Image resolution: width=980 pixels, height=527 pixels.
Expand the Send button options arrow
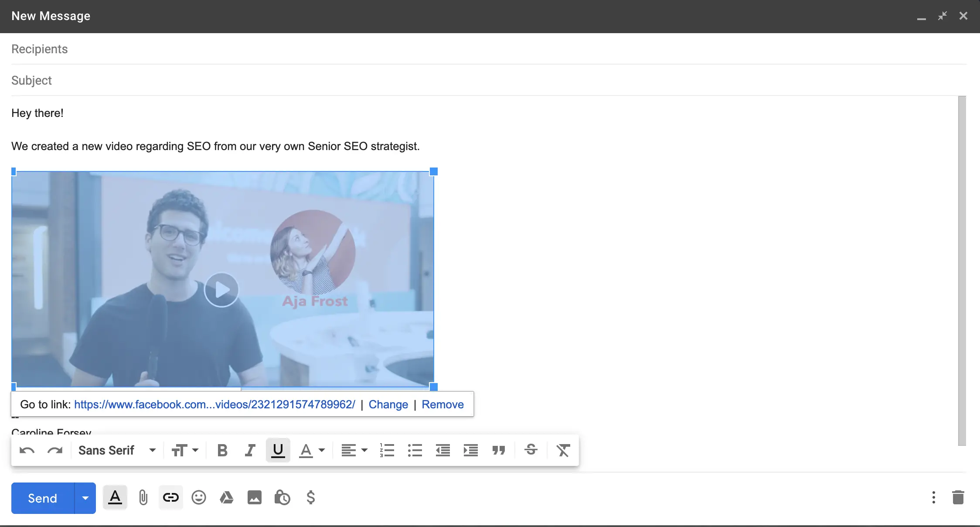(x=84, y=498)
